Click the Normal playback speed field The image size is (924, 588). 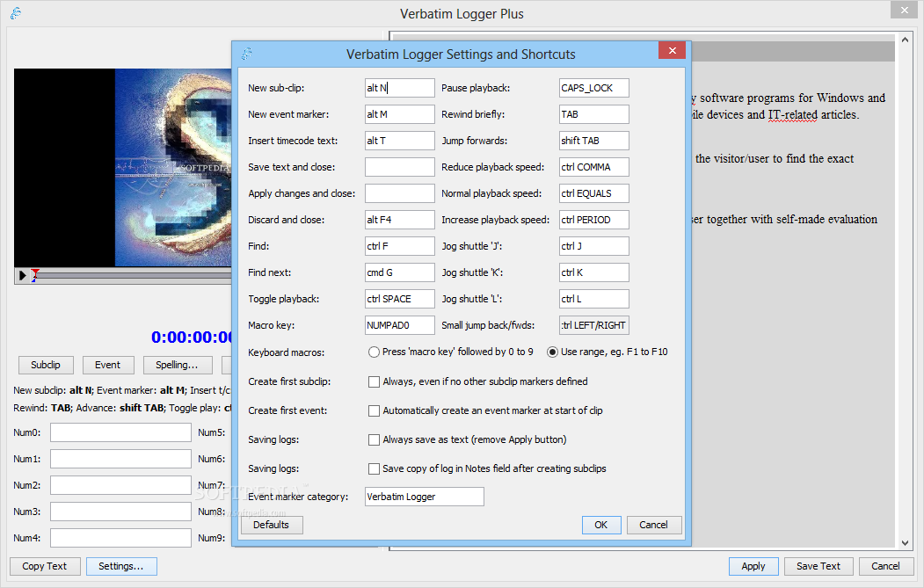pos(594,193)
